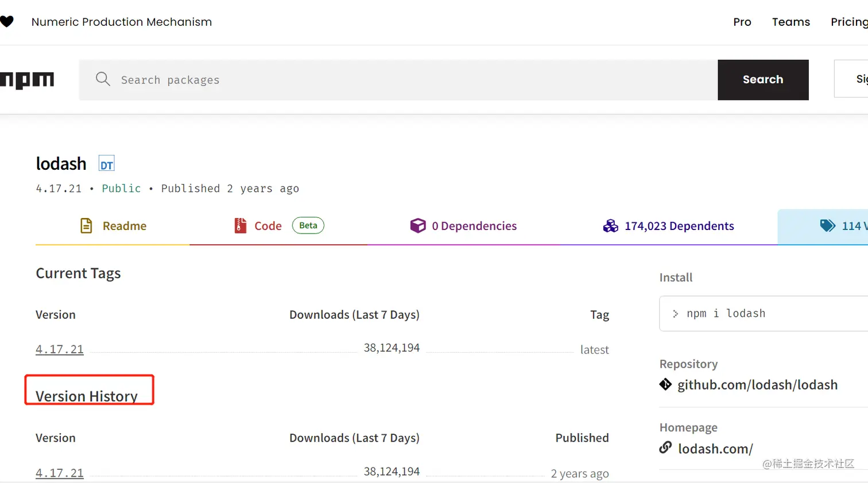868x483 pixels.
Task: Open github.com/lodash/lodash repository link
Action: click(x=757, y=385)
